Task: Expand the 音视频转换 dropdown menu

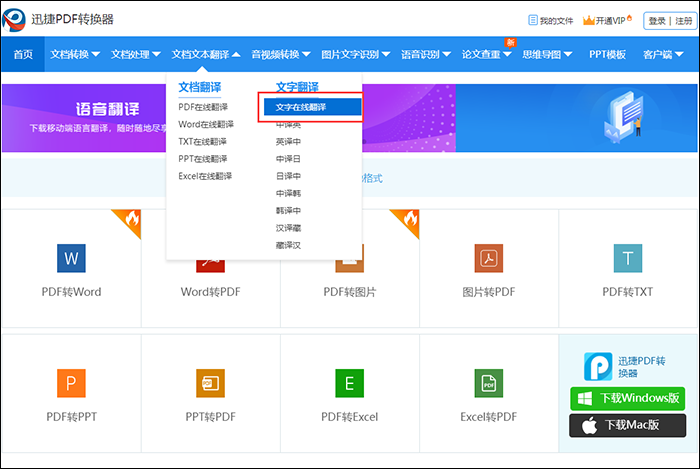Action: 281,54
